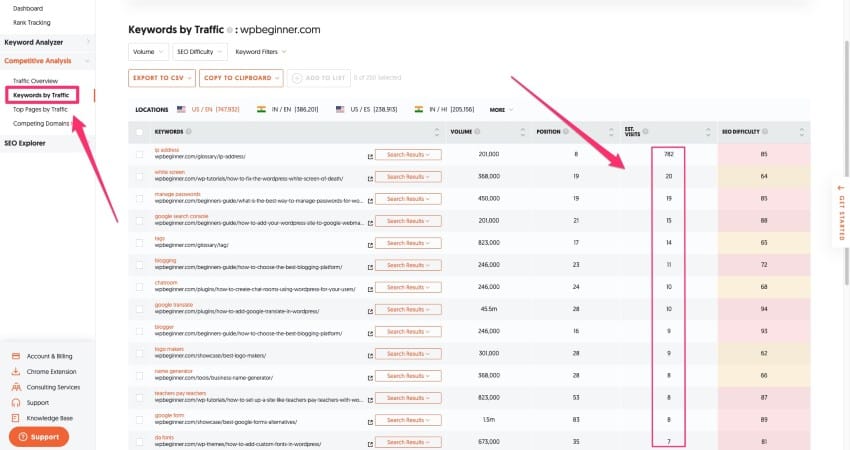Open Search Results dropdown for blogger row
Viewport: 850px width, 450px height.
click(408, 332)
